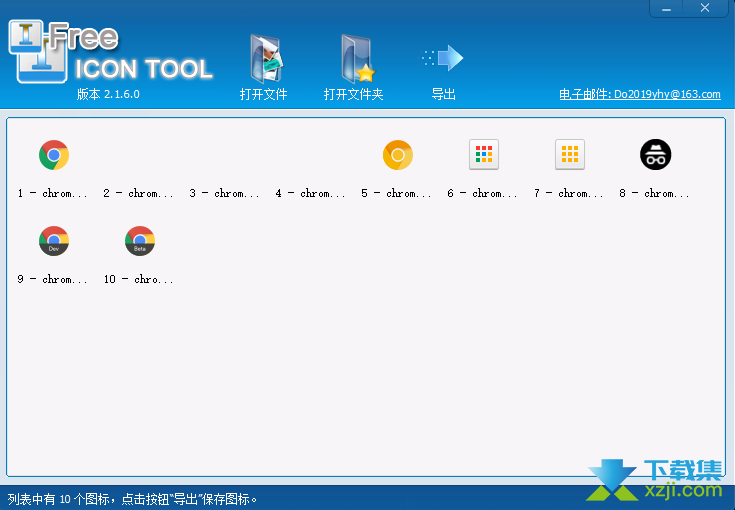
Task: Click the 打开文件夹 text label
Action: click(353, 94)
